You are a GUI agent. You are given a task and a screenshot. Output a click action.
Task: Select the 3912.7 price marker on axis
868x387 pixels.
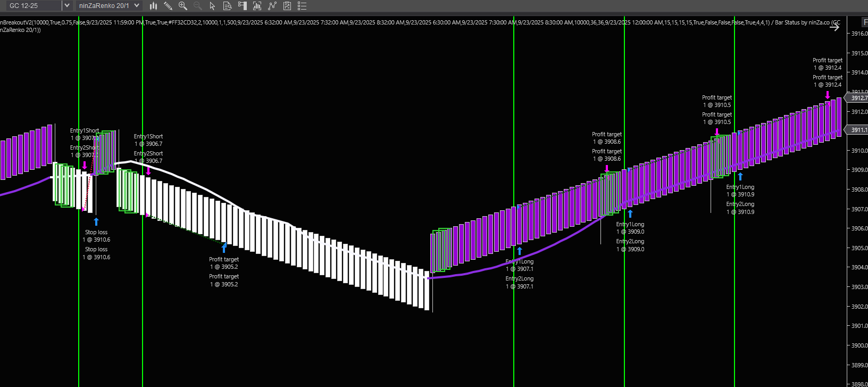point(857,98)
